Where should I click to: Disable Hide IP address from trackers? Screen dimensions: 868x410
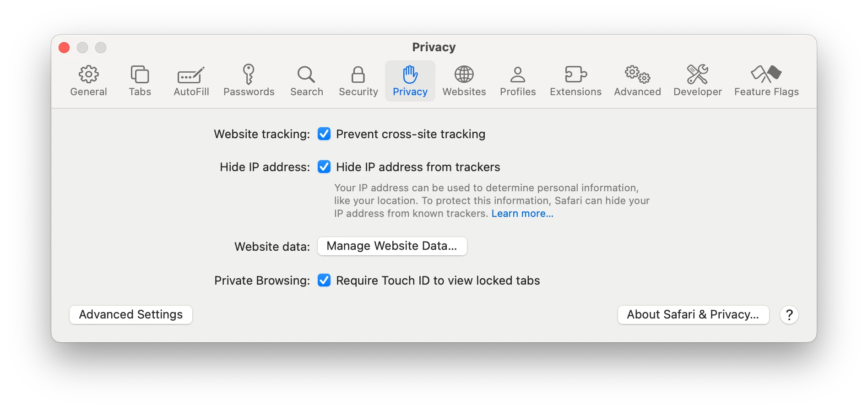324,167
